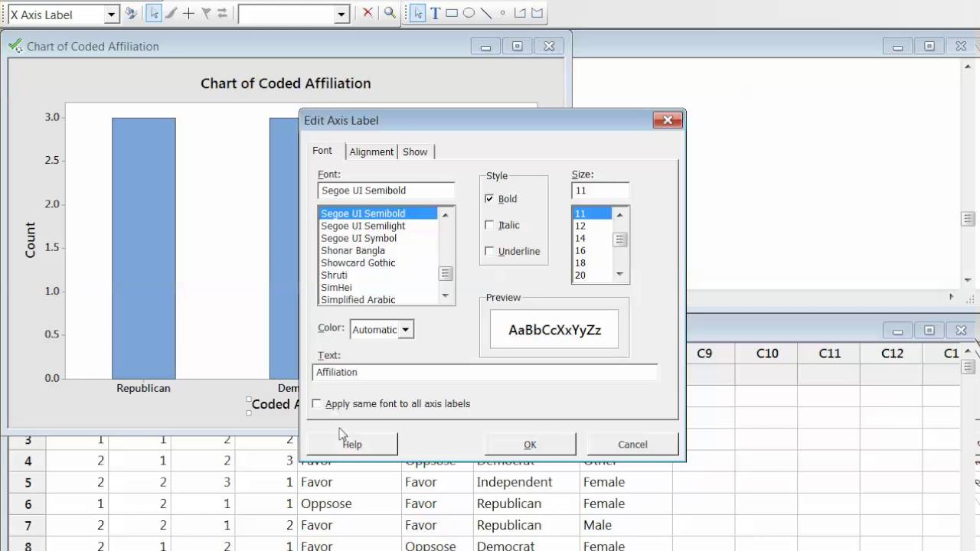Choose Segoe UI Semilight font
The image size is (980, 551).
[377, 226]
